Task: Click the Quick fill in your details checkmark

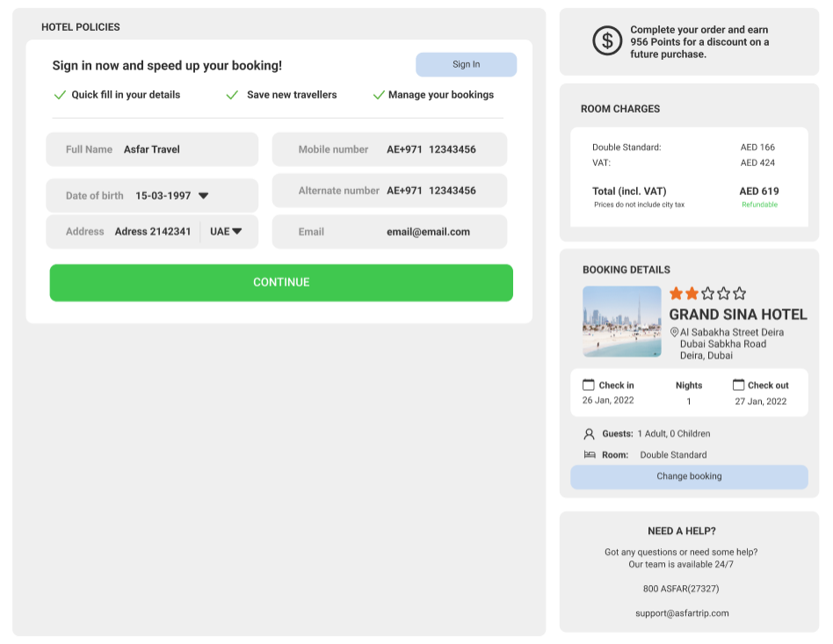Action: pos(60,95)
